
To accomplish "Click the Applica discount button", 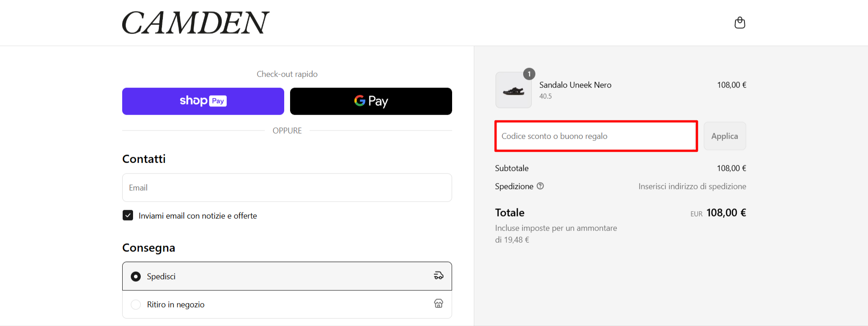I will tap(725, 136).
